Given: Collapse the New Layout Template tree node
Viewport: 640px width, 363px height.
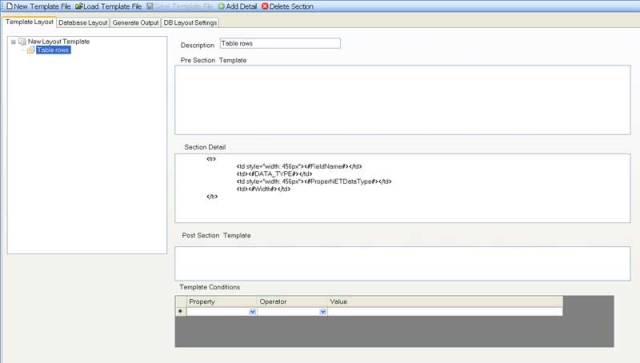Looking at the screenshot, I should click(13, 42).
